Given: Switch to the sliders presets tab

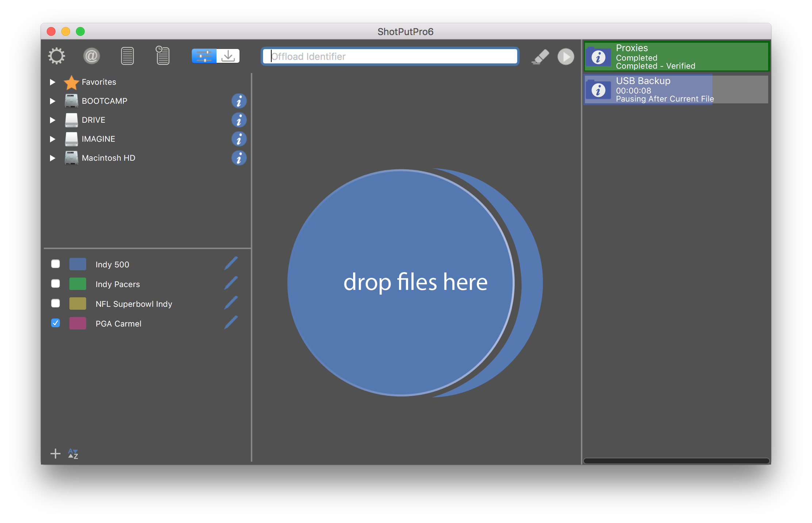Looking at the screenshot, I should [x=204, y=56].
